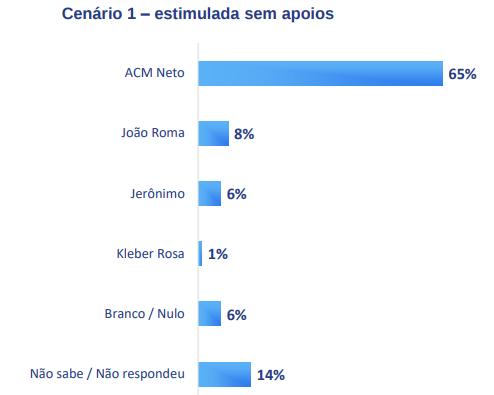Select the 14% value label
The height and width of the screenshot is (395, 494).
click(271, 375)
